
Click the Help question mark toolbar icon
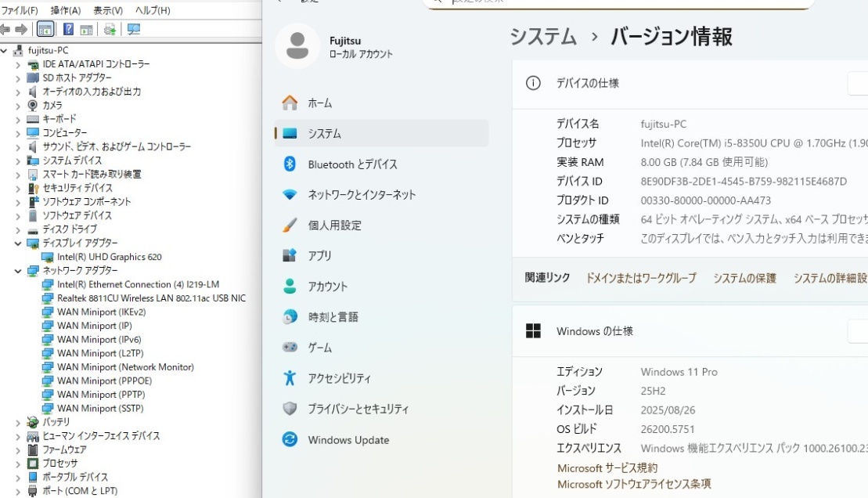tap(68, 30)
